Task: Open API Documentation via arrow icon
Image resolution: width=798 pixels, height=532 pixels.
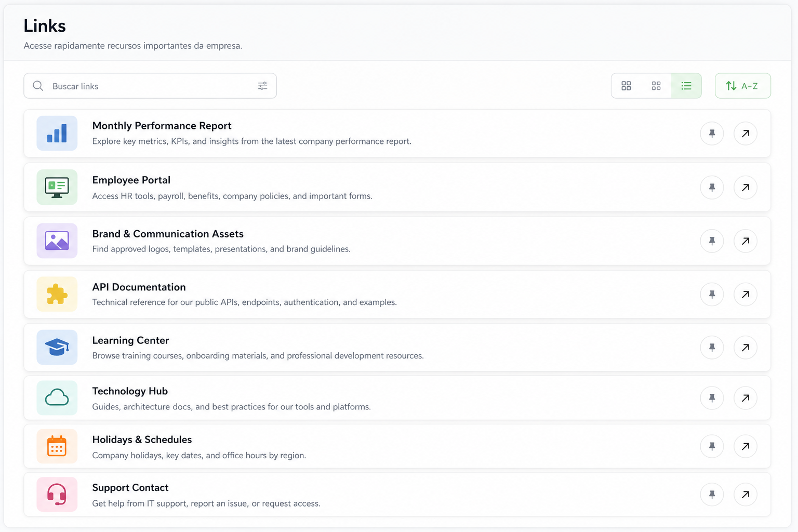Action: 746,295
